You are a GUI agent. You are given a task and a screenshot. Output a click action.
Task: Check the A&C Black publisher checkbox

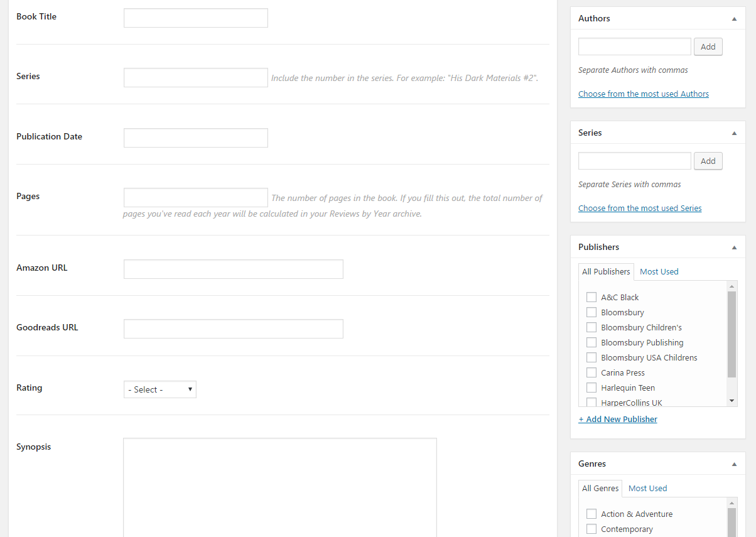tap(591, 297)
